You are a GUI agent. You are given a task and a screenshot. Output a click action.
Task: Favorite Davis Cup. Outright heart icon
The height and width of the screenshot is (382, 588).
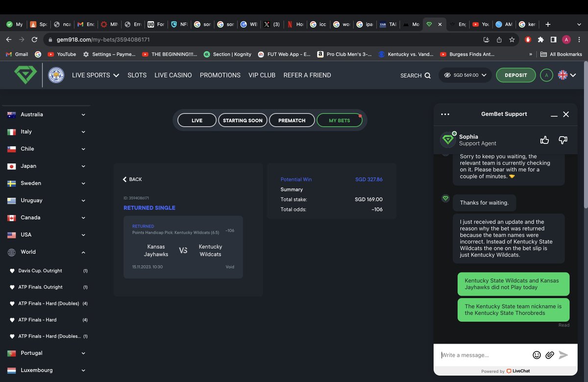[12, 271]
